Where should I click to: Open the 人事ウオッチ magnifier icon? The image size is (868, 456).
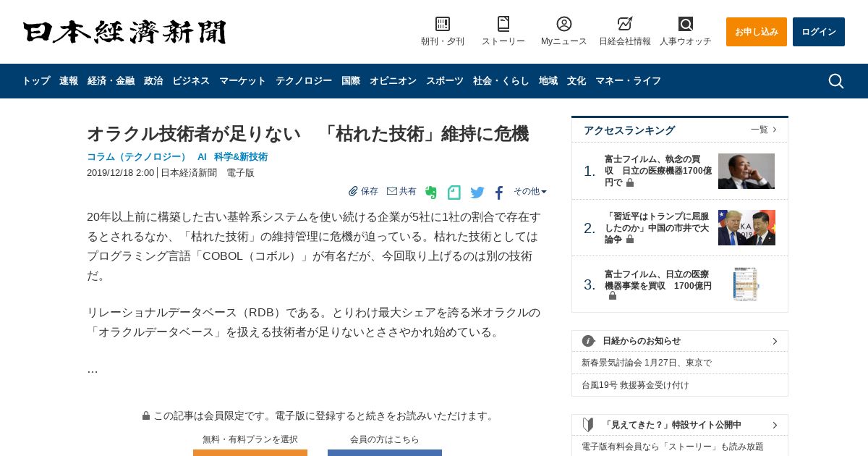[686, 24]
